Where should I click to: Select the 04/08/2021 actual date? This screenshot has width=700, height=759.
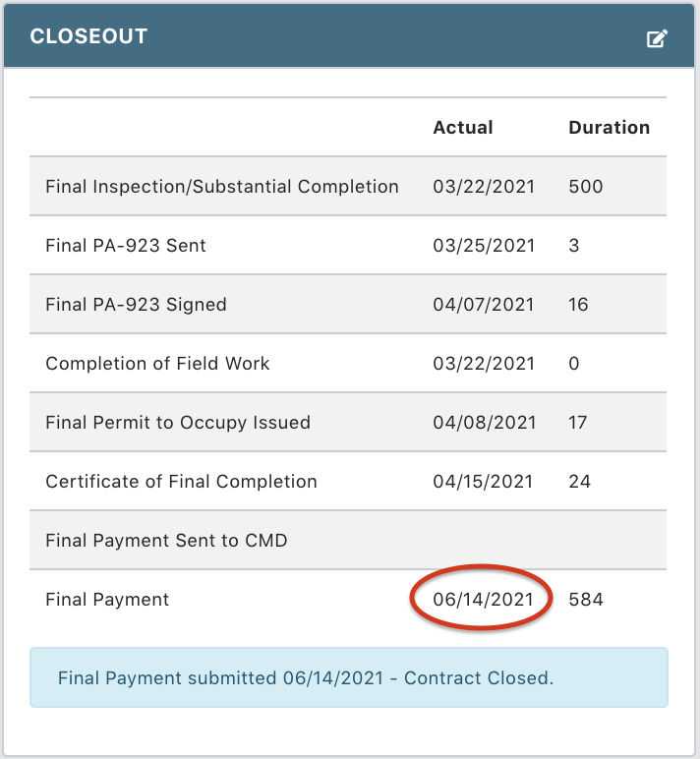485,423
